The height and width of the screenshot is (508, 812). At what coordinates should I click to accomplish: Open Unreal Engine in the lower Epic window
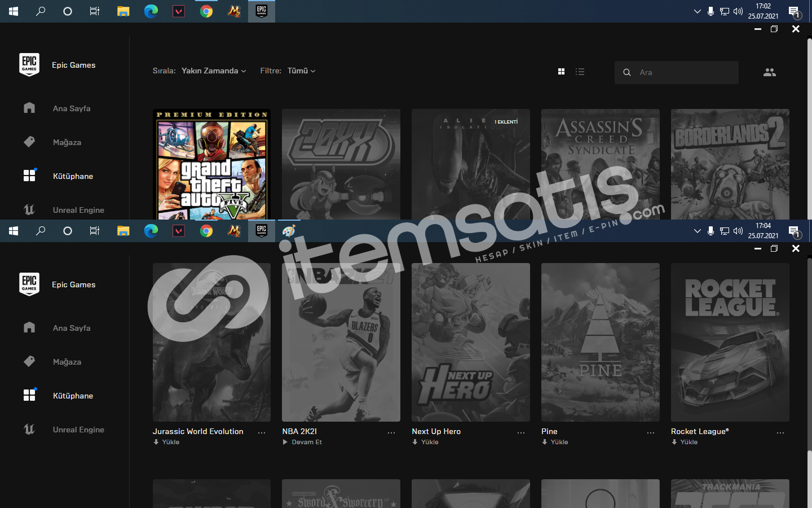click(x=65, y=430)
